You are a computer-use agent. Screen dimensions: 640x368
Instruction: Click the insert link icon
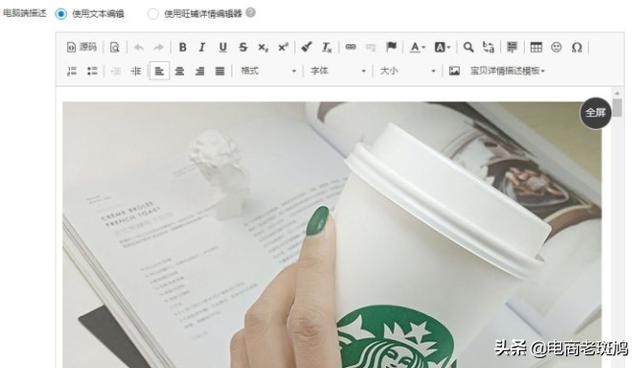[x=351, y=47]
